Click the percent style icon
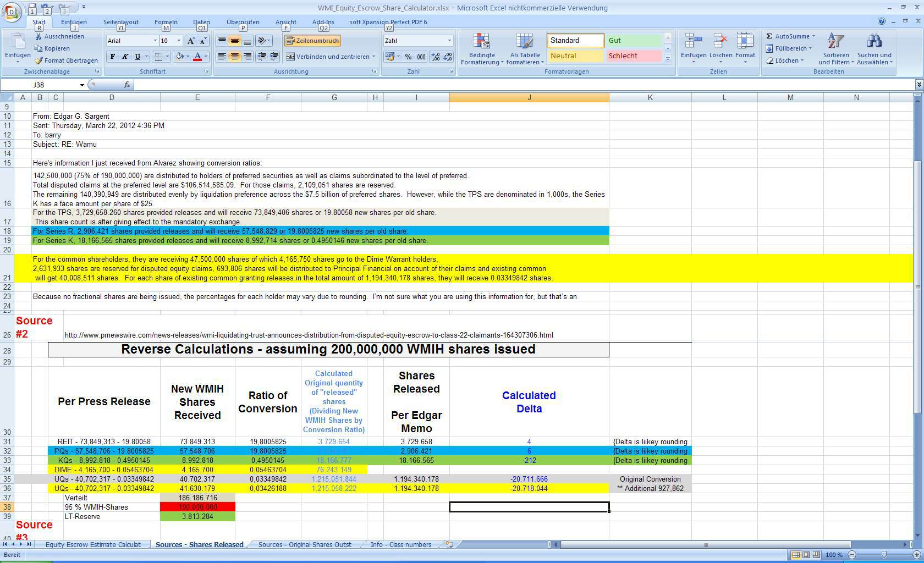 408,57
